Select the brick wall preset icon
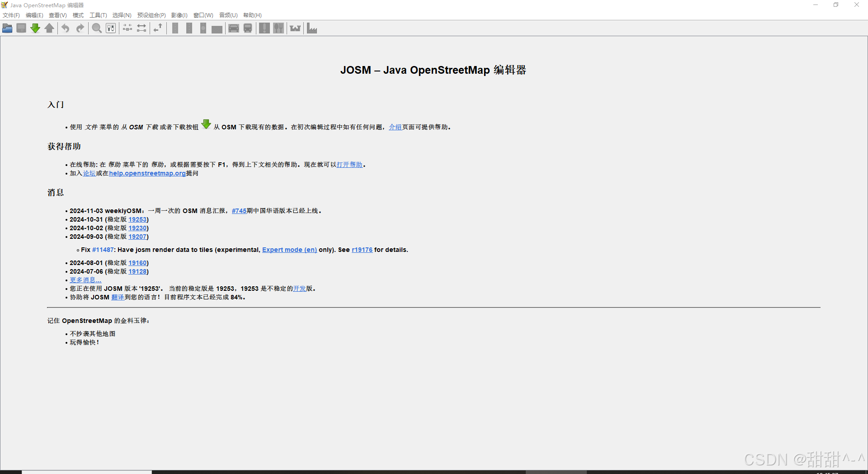 click(x=217, y=28)
